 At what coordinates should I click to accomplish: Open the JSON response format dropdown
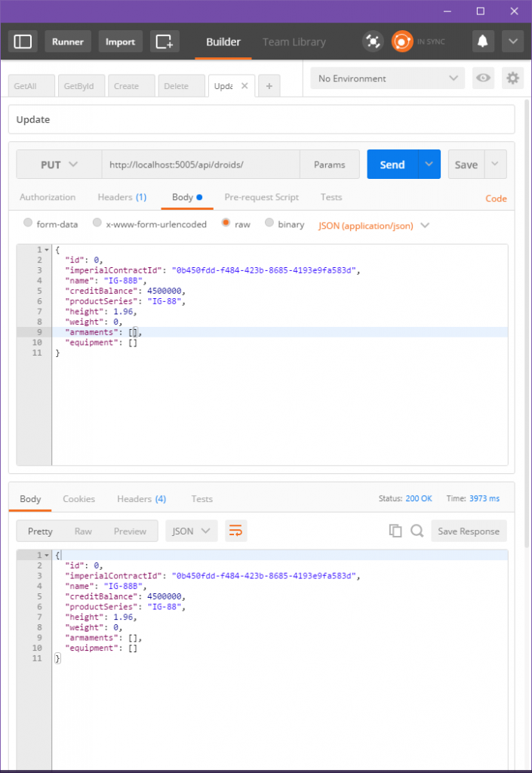click(x=192, y=531)
